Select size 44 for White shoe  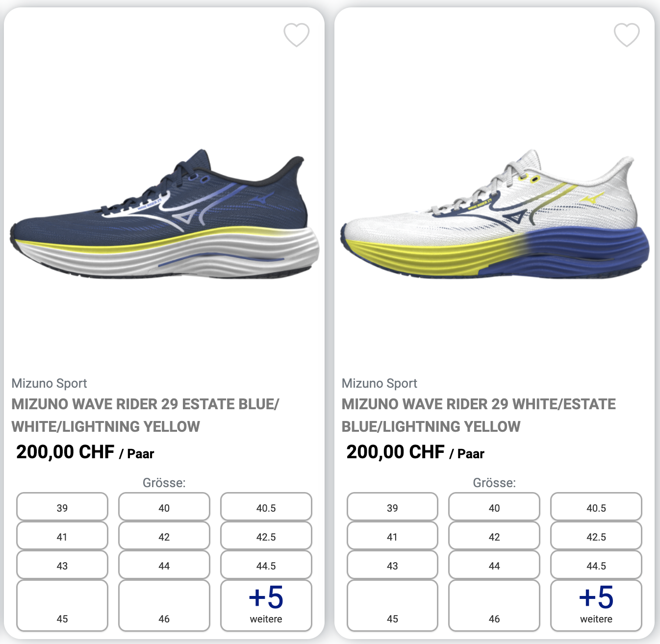click(x=494, y=565)
